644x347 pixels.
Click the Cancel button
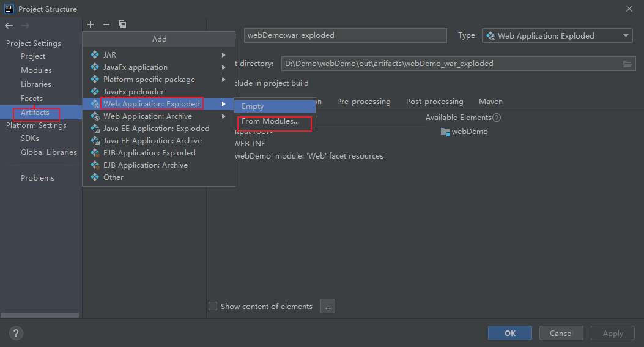click(x=561, y=334)
